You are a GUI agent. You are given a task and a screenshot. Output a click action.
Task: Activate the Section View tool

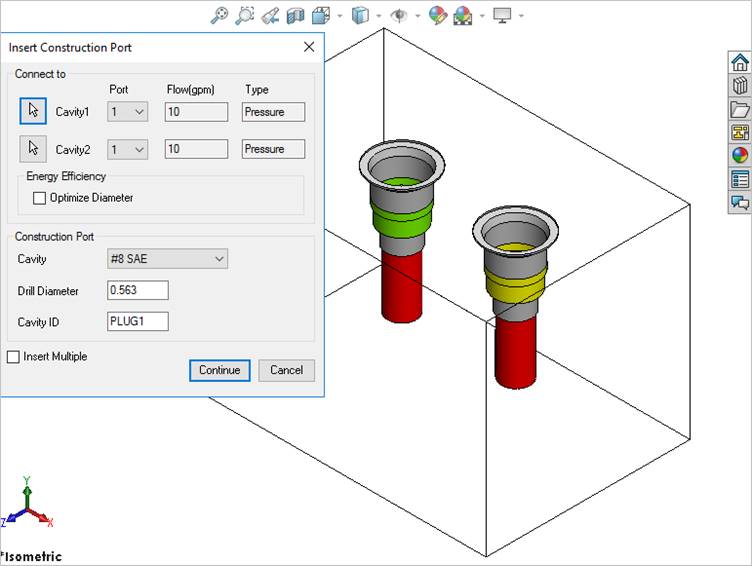(295, 15)
